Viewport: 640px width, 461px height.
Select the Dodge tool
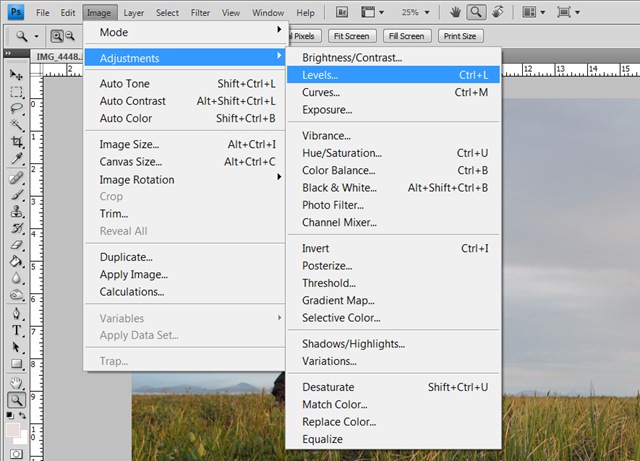click(x=16, y=295)
